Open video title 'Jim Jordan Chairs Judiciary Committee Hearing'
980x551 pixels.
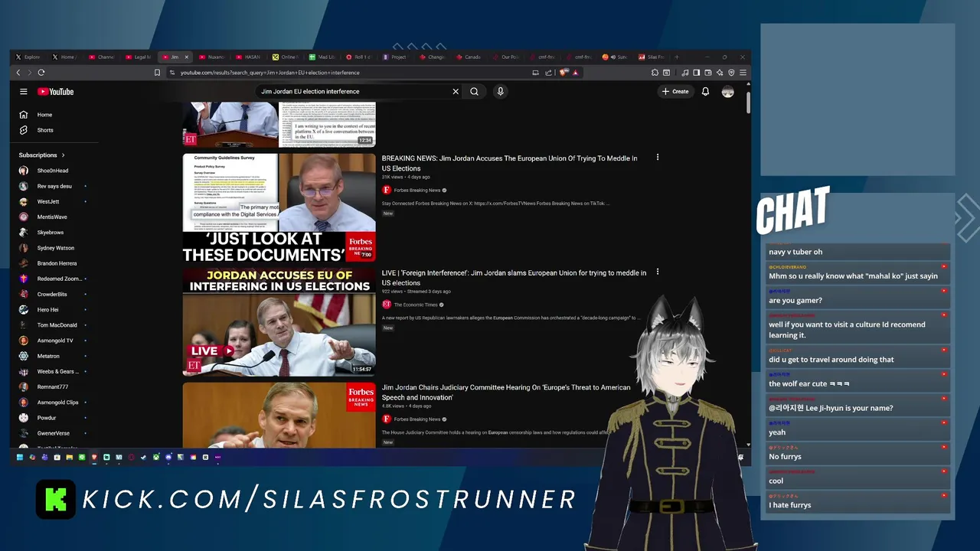[x=506, y=393]
